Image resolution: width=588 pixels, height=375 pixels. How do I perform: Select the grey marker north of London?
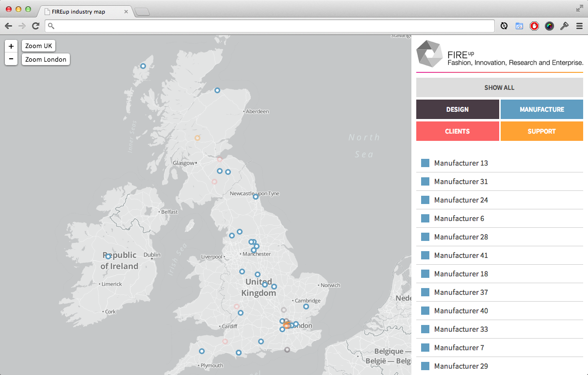tap(284, 310)
